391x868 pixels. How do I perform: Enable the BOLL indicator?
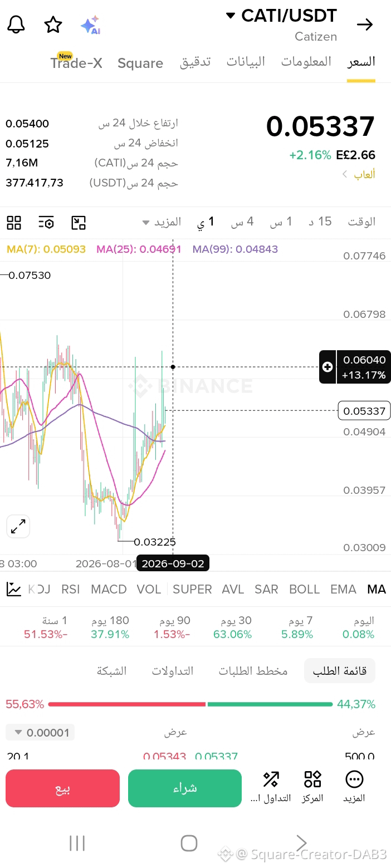click(304, 589)
